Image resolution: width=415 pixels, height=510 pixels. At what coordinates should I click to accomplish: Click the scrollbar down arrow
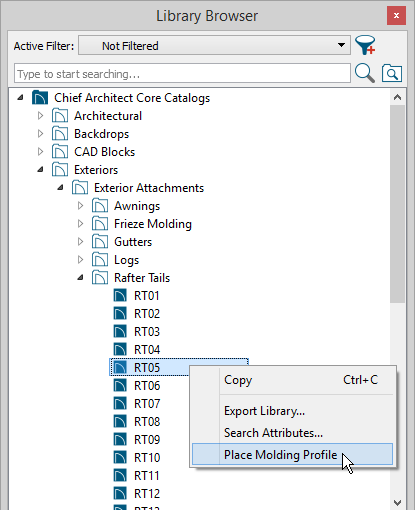pos(397,502)
